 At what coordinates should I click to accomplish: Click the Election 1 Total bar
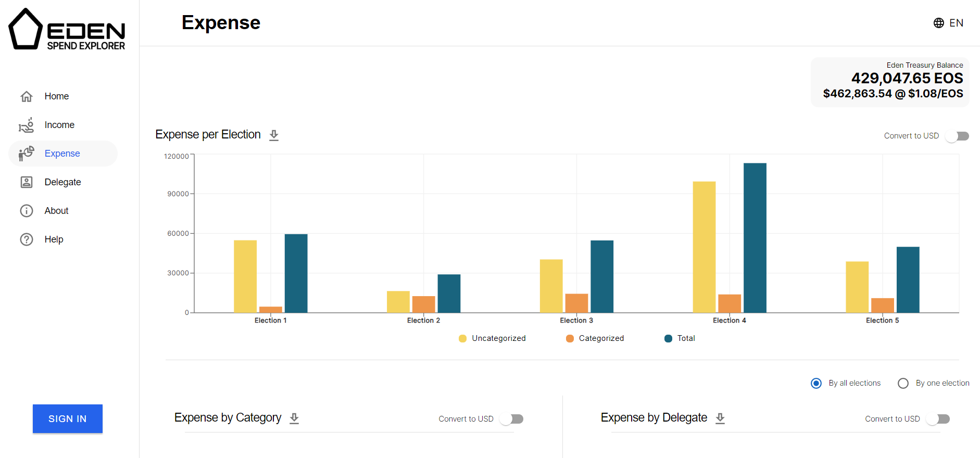(x=296, y=273)
